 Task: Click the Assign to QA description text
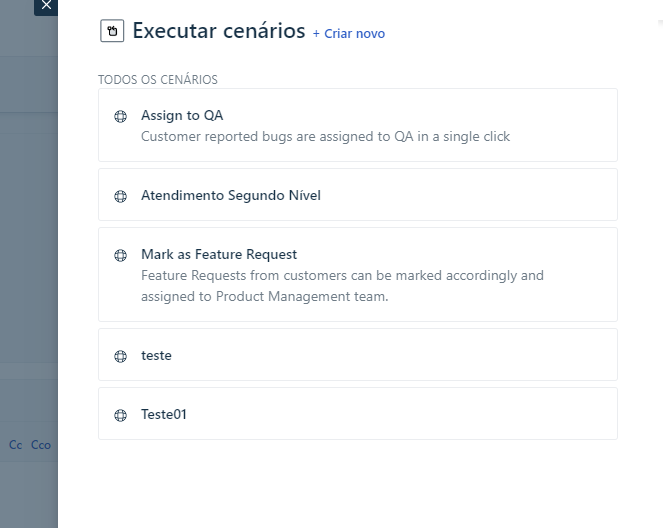[325, 137]
